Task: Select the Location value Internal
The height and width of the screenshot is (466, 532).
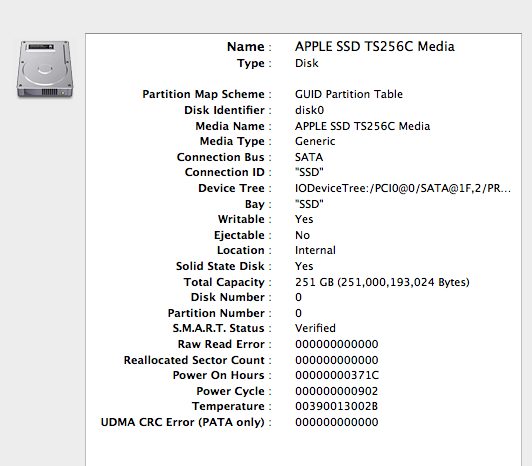Action: pyautogui.click(x=315, y=250)
